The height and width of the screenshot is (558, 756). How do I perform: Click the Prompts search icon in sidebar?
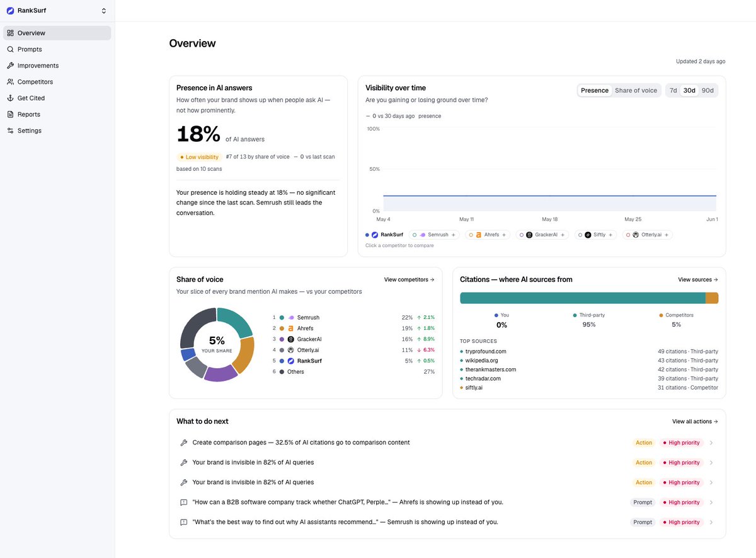point(11,49)
